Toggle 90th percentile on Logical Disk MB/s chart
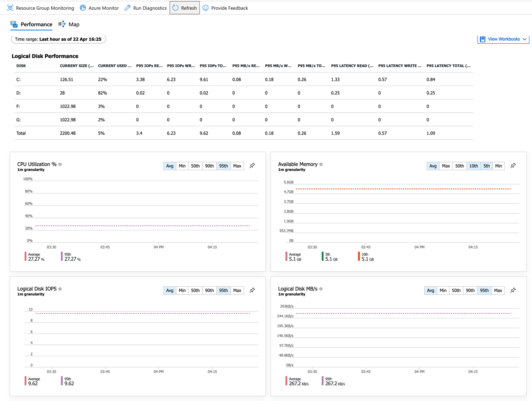This screenshot has height=401, width=532. [470, 290]
